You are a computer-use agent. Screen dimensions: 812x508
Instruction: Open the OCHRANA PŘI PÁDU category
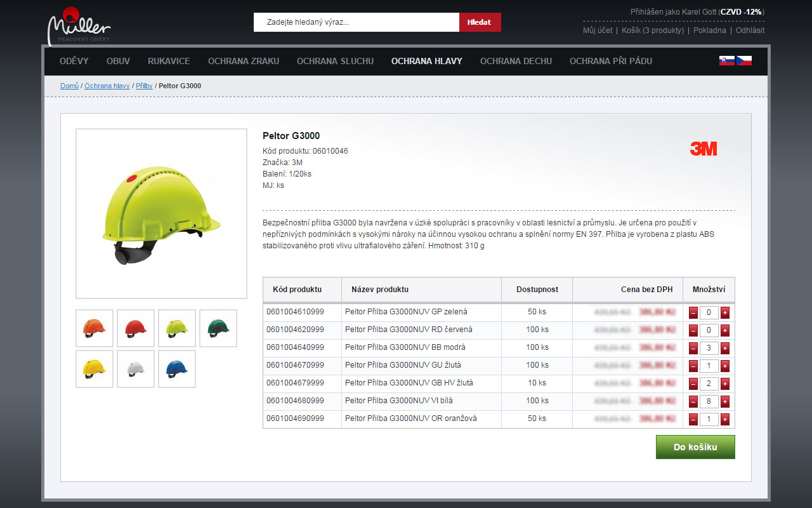[611, 61]
